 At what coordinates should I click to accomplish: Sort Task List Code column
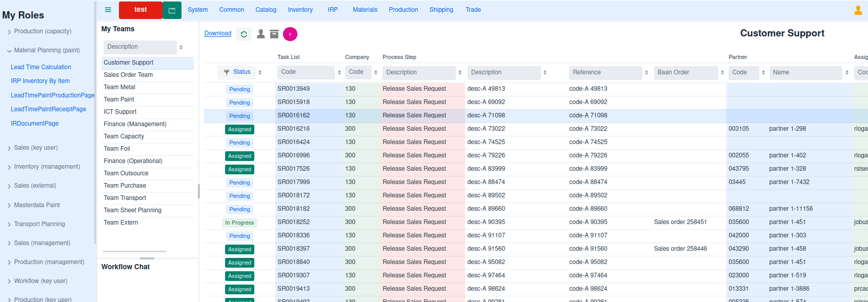point(339,72)
